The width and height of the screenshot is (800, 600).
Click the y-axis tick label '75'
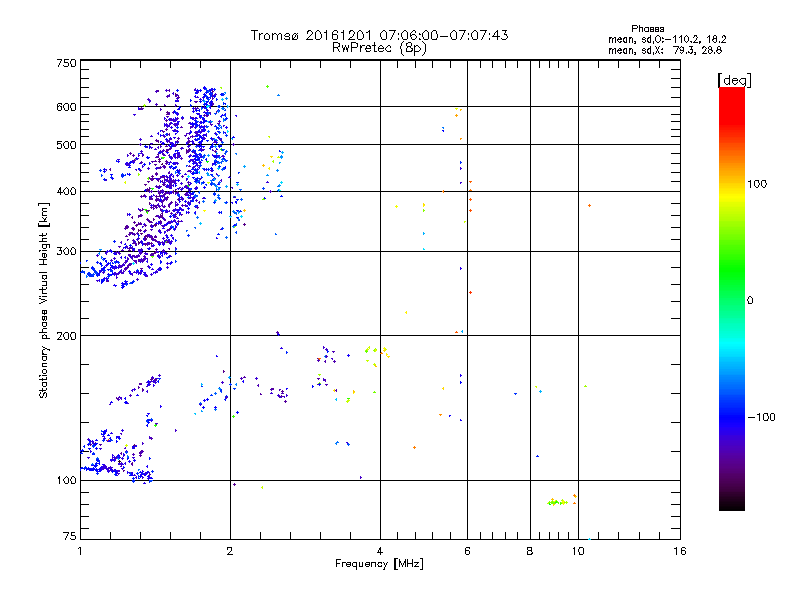click(x=70, y=536)
